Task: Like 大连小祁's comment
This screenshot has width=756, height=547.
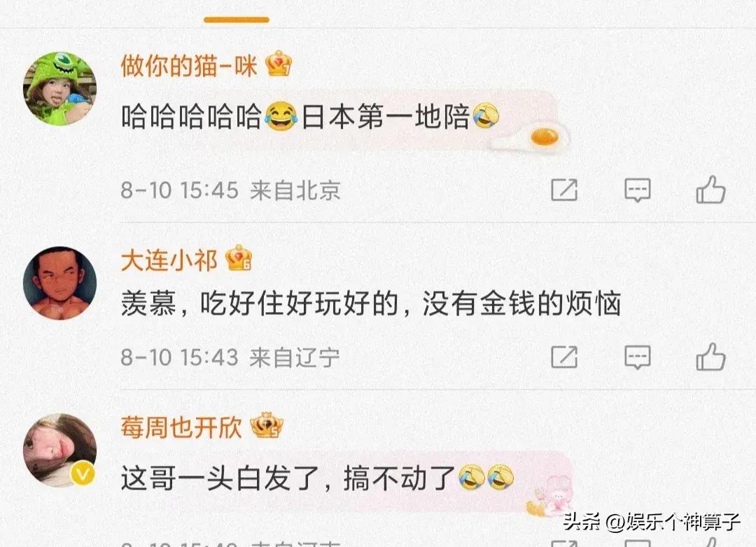Action: coord(710,357)
